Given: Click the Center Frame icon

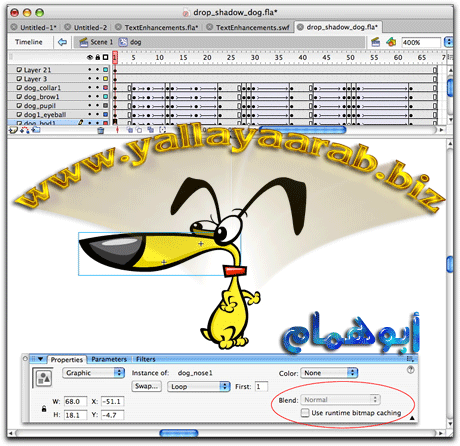Looking at the screenshot, I should [117, 130].
